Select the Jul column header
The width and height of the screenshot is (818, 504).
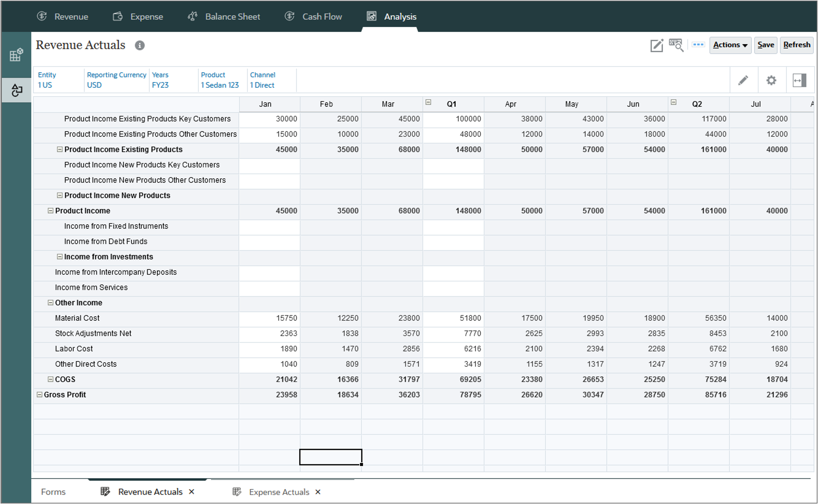[760, 104]
